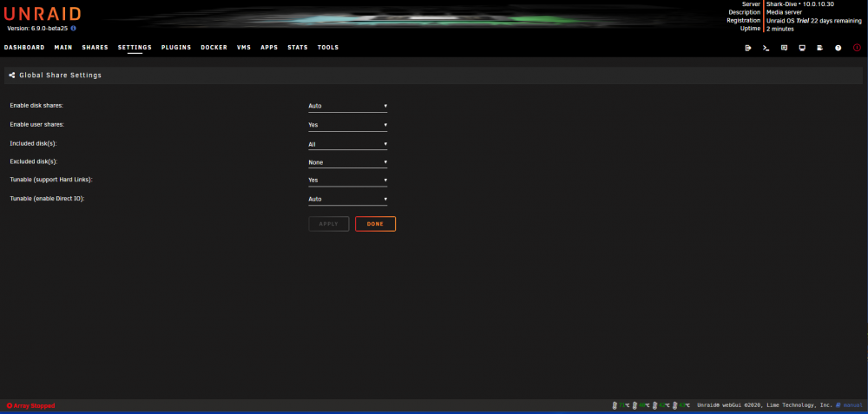The width and height of the screenshot is (868, 414).
Task: Click the red alert notification icon
Action: pos(857,48)
